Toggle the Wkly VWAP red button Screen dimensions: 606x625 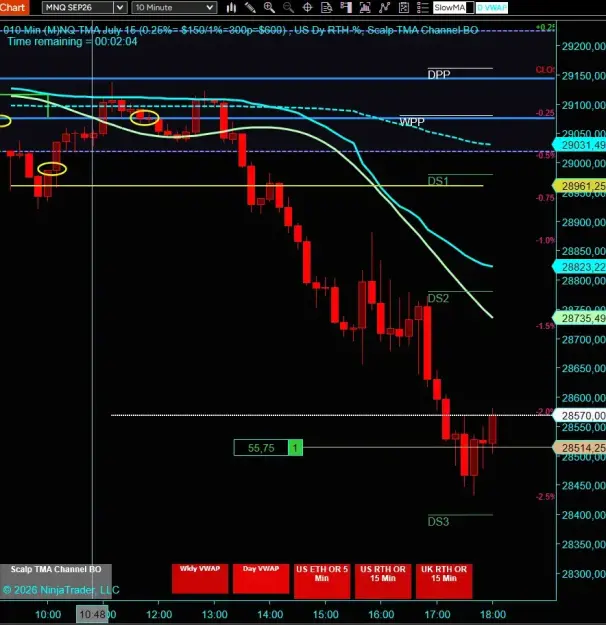click(200, 578)
